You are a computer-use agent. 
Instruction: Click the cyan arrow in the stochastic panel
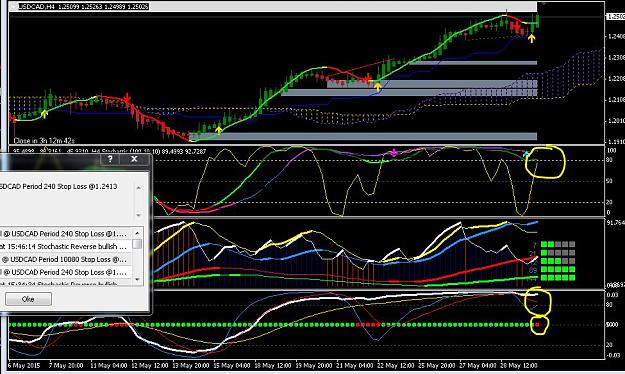pyautogui.click(x=526, y=154)
